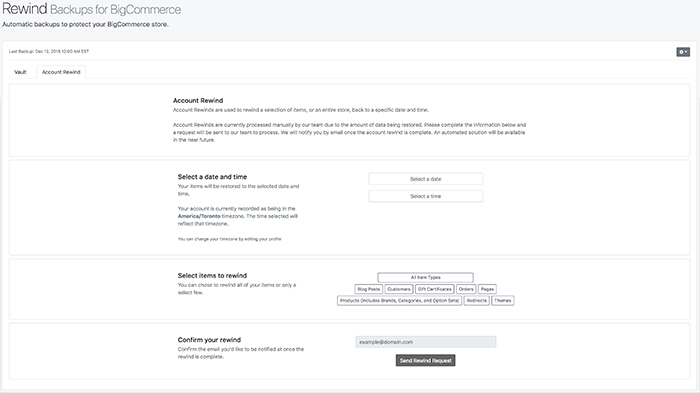Toggle Redirects item type
Screen dimensions: 700x393
[477, 301]
